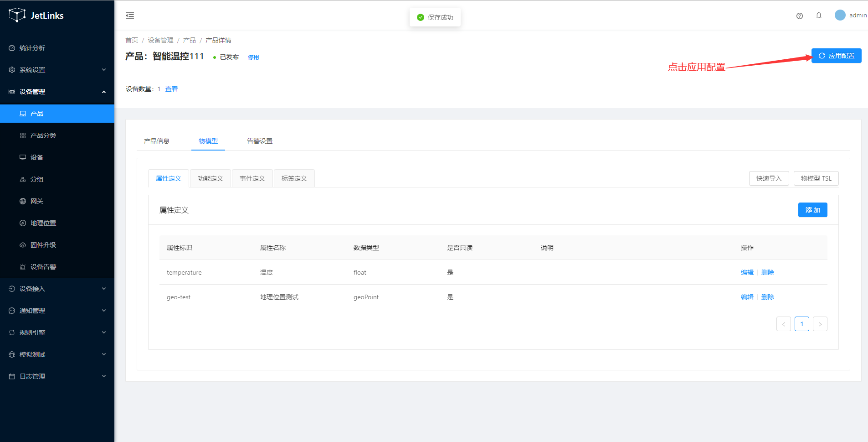
Task: Expand the 规则引擎 menu
Action: pos(57,333)
